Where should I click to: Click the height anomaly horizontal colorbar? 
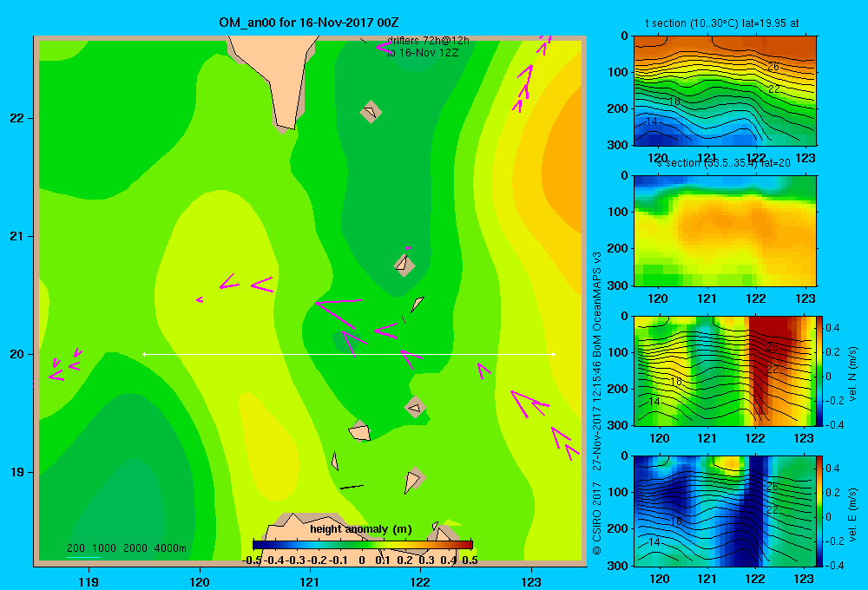(363, 545)
